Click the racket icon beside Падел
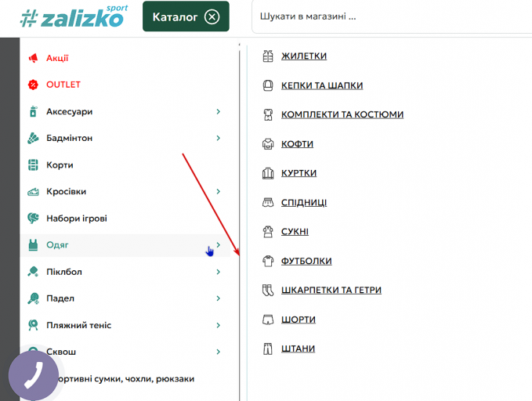The width and height of the screenshot is (532, 401). [x=33, y=298]
